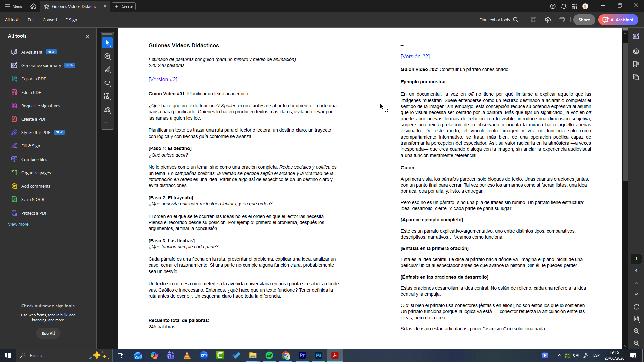Open the Menu hamburger

14,6
